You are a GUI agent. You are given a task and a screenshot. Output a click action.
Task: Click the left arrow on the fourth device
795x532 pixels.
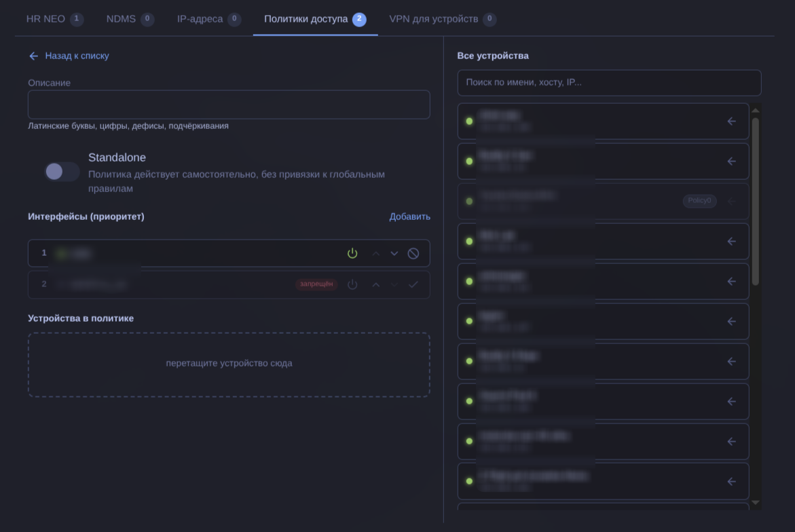(x=731, y=242)
